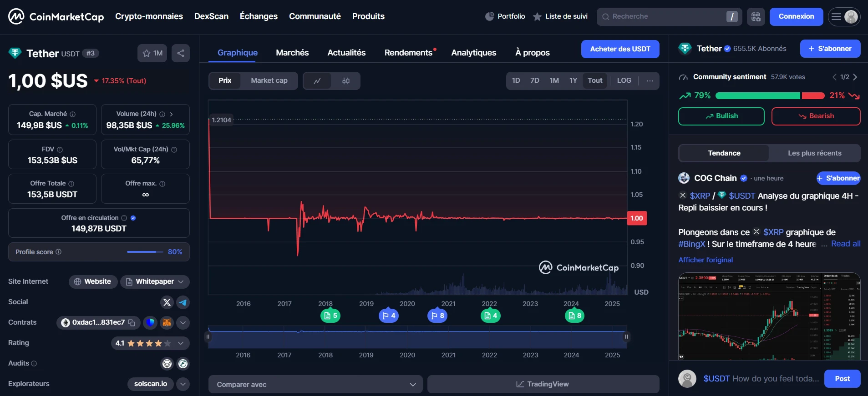This screenshot has width=868, height=396.
Task: Open chart more options ellipsis
Action: tap(650, 81)
